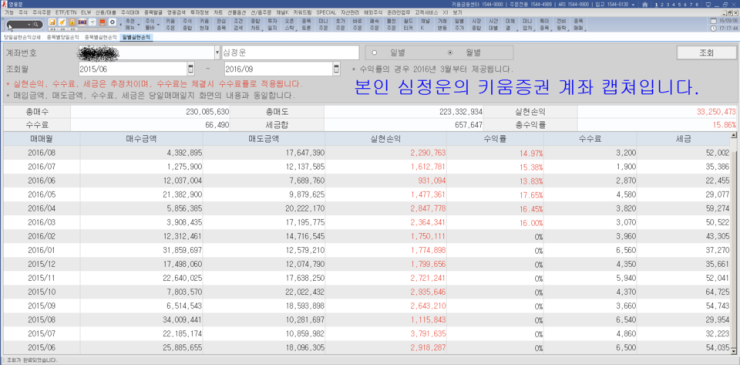Image resolution: width=740 pixels, height=365 pixels.
Task: Open the start-date calendar picker icon
Action: 191,69
